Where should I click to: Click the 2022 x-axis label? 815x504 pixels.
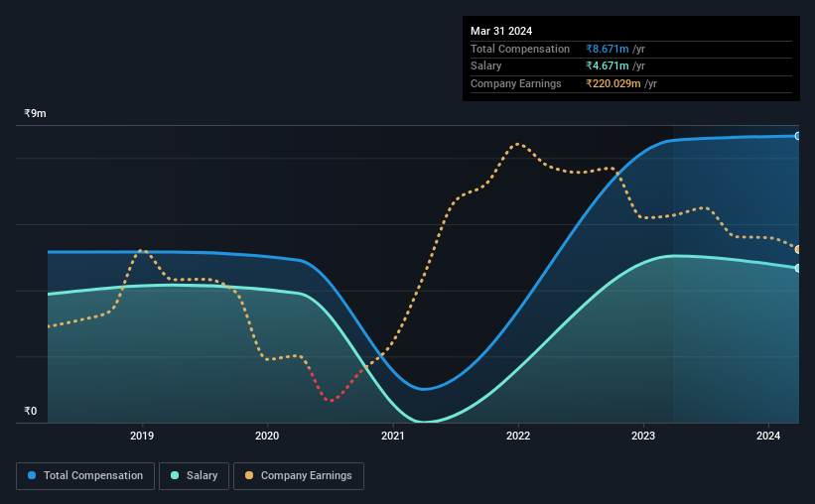coord(518,436)
